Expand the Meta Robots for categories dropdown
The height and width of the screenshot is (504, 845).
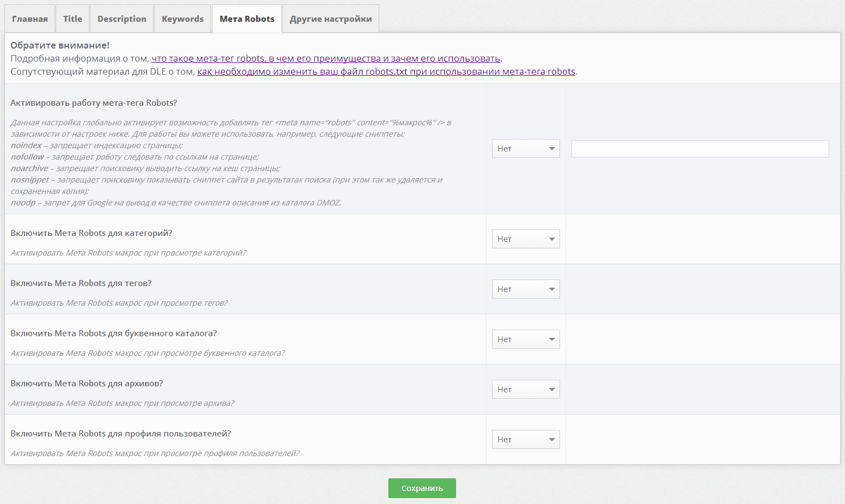pyautogui.click(x=526, y=239)
